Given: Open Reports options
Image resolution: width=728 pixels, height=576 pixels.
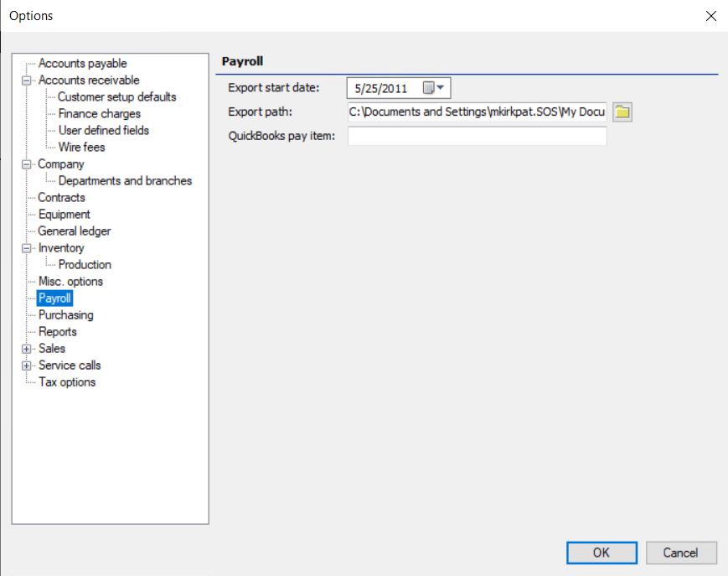Looking at the screenshot, I should (58, 332).
